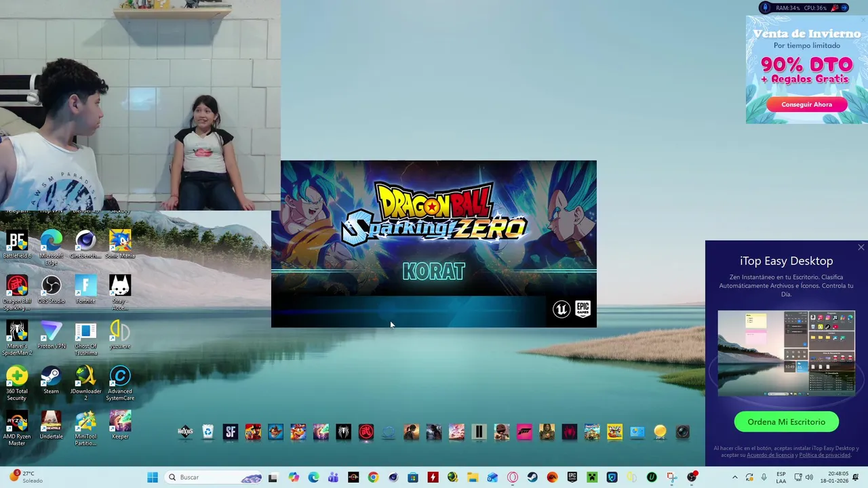The width and height of the screenshot is (868, 488).
Task: Open Minecraft creeper icon in taskbar
Action: click(x=591, y=477)
